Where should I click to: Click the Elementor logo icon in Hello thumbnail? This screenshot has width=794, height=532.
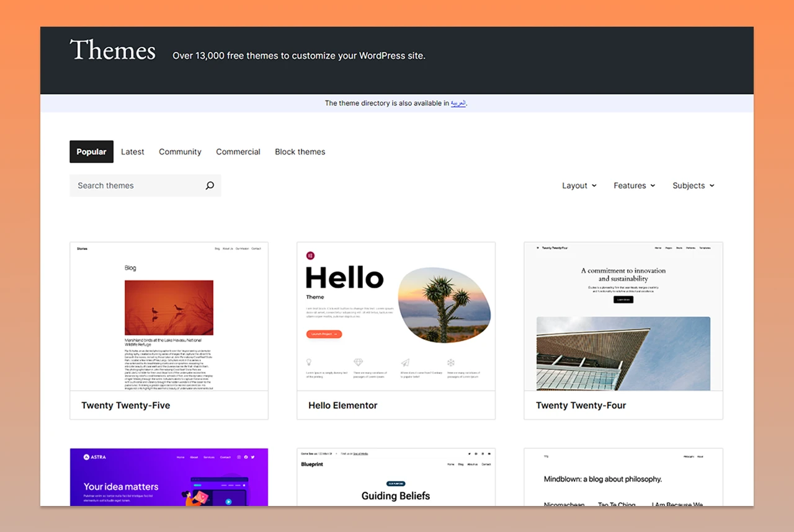[x=310, y=255]
